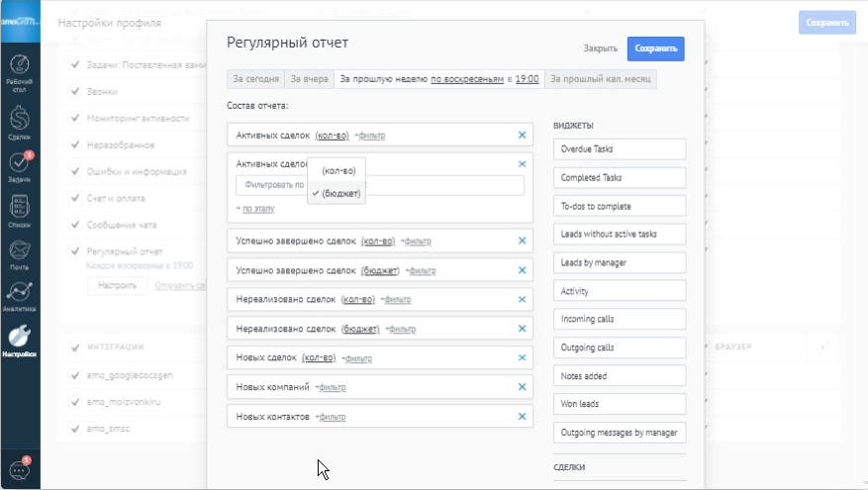Click the blue Сохранить button in dialog
This screenshot has height=490, width=868.
[x=655, y=48]
